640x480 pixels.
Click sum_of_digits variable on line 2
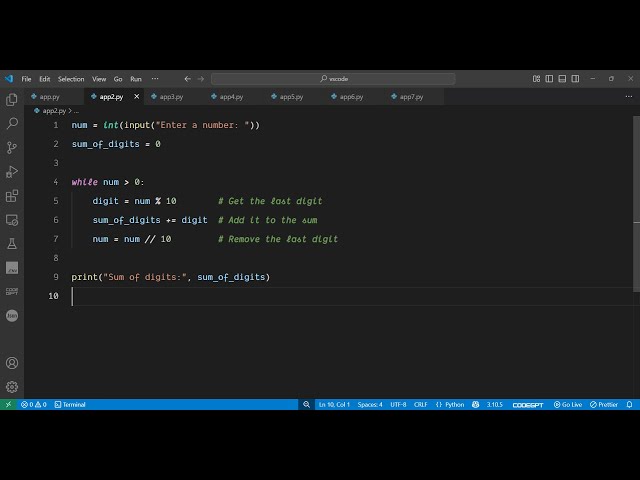click(x=105, y=144)
